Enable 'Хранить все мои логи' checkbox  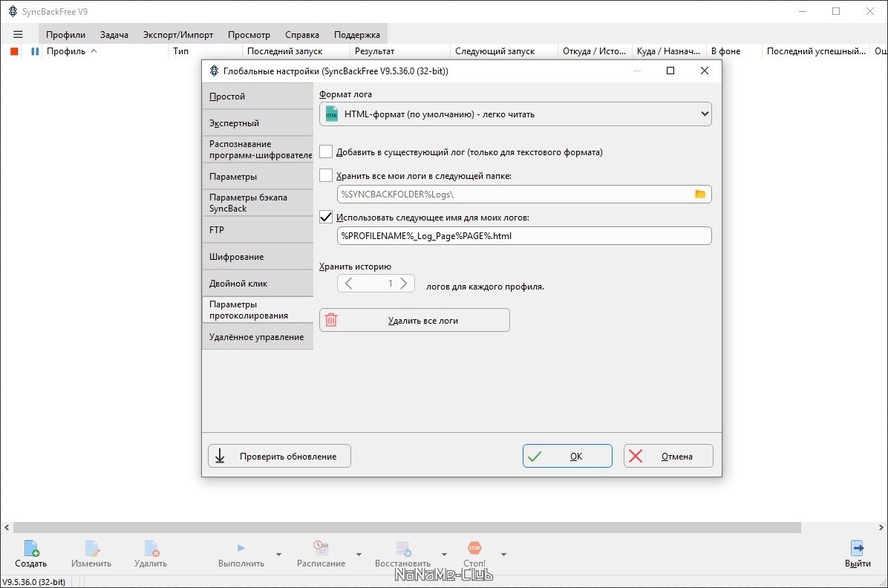tap(326, 176)
